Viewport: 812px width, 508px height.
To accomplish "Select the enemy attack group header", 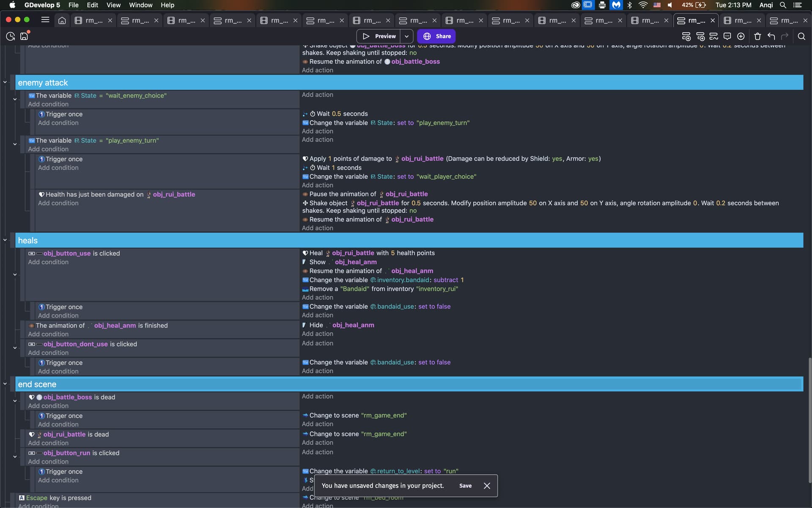I will 409,83.
